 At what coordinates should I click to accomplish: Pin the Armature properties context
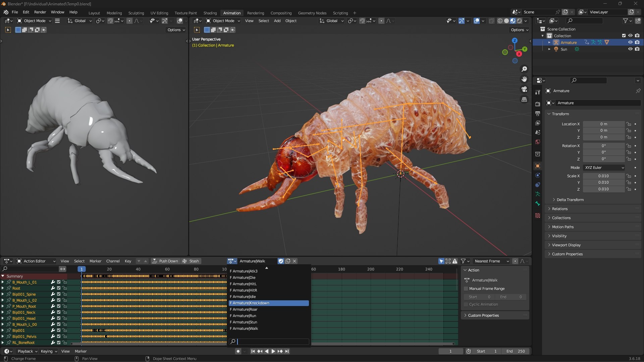(638, 91)
